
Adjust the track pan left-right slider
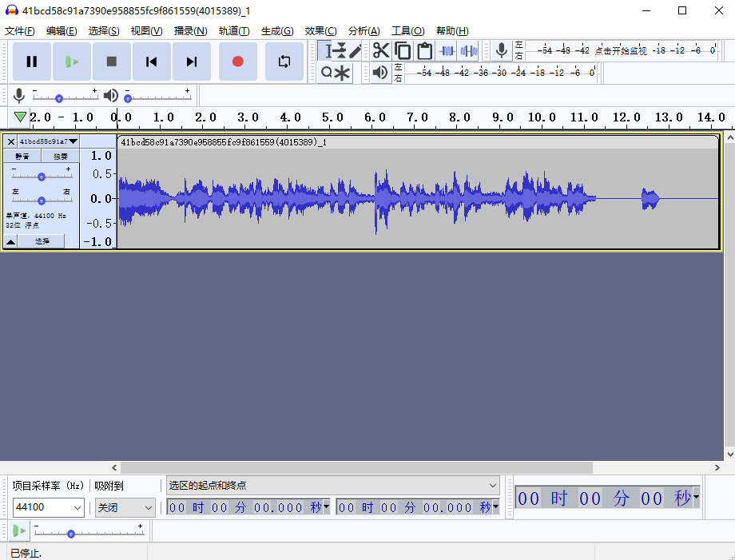(42, 201)
